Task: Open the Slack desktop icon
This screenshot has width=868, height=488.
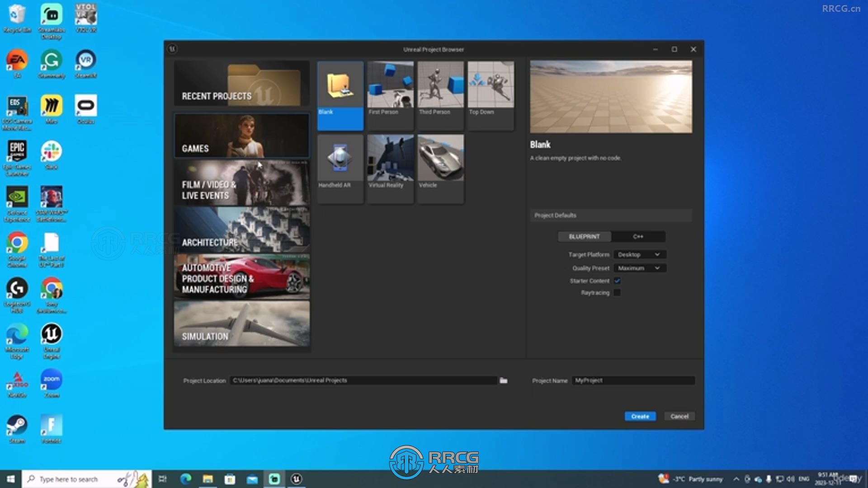Action: (x=52, y=155)
